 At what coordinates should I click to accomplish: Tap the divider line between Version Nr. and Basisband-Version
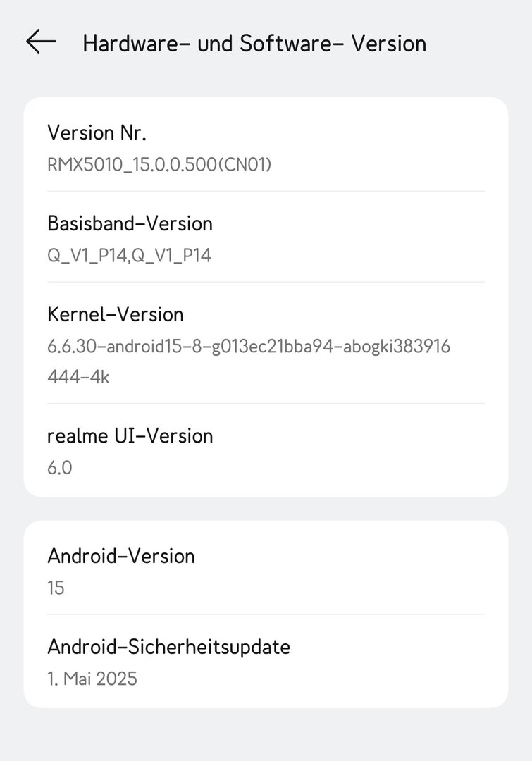[266, 191]
